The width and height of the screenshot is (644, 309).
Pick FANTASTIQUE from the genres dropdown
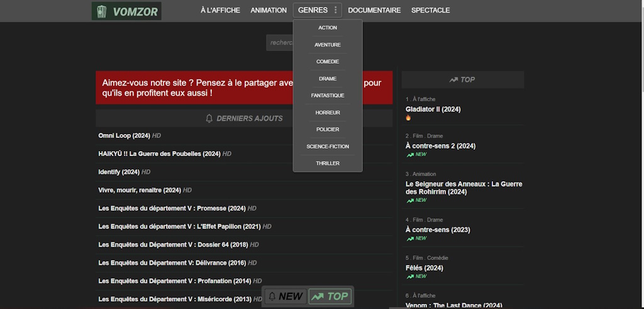point(328,95)
